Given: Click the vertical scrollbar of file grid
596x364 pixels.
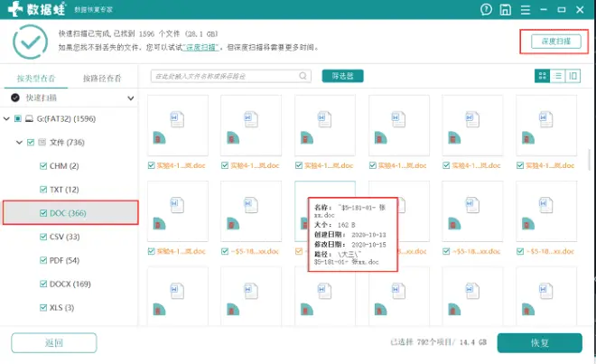Looking at the screenshot, I should [x=590, y=160].
